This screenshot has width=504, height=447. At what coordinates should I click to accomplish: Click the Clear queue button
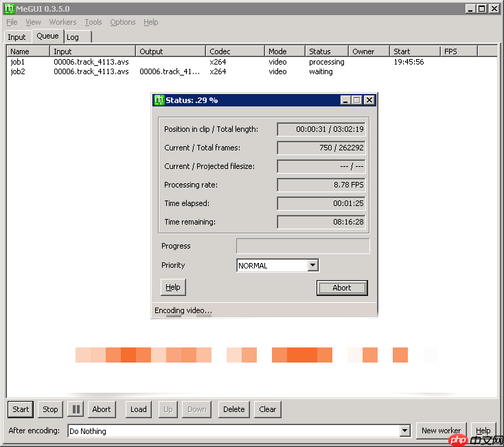268,409
